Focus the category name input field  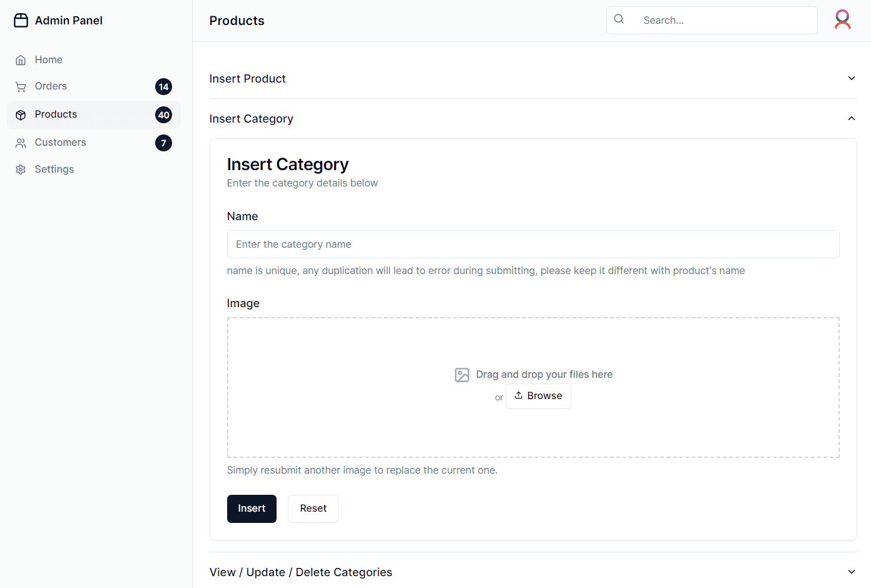(x=533, y=245)
